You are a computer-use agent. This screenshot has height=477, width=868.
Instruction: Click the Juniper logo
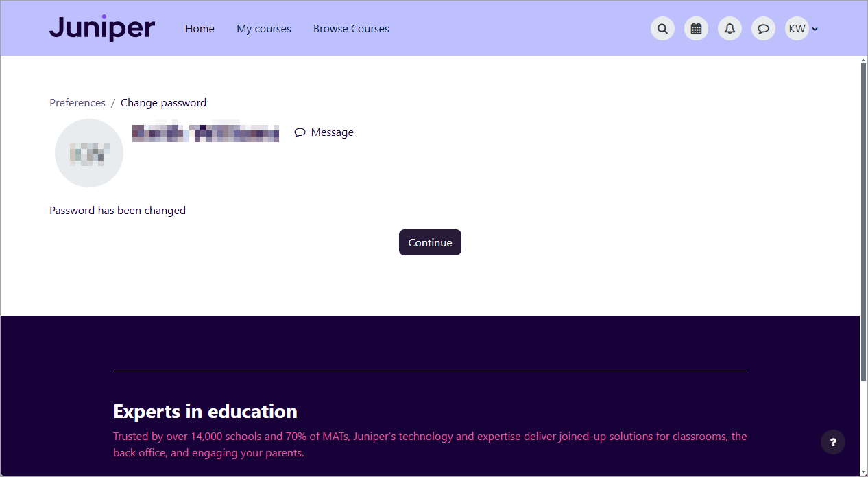(102, 28)
